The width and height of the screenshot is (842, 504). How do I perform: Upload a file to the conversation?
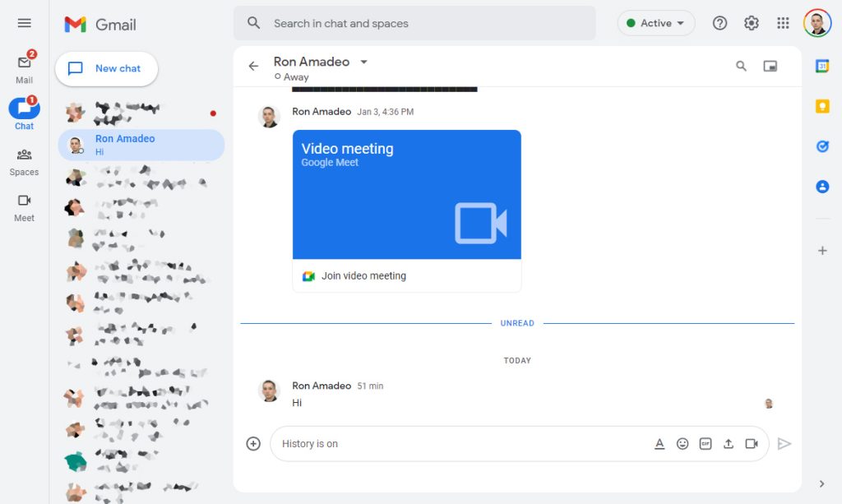(729, 443)
